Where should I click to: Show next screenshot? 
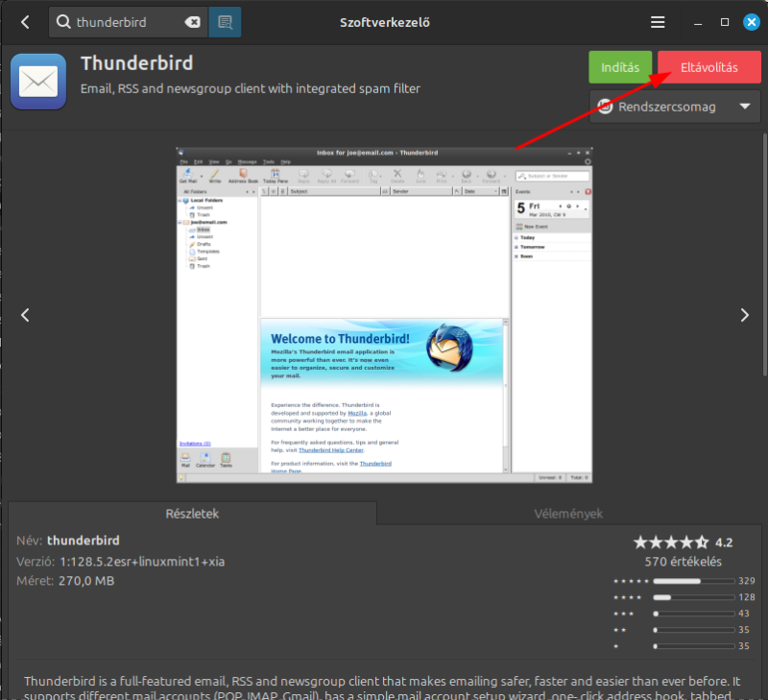click(745, 315)
